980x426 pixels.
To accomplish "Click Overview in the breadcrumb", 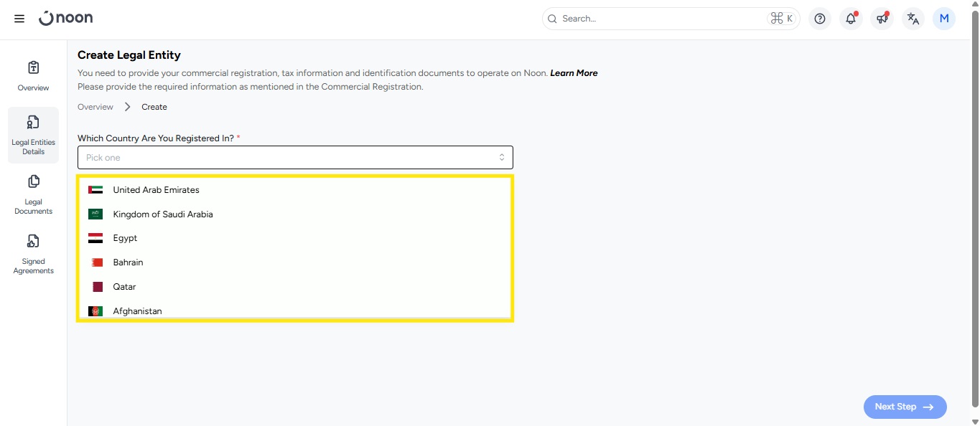I will [95, 107].
